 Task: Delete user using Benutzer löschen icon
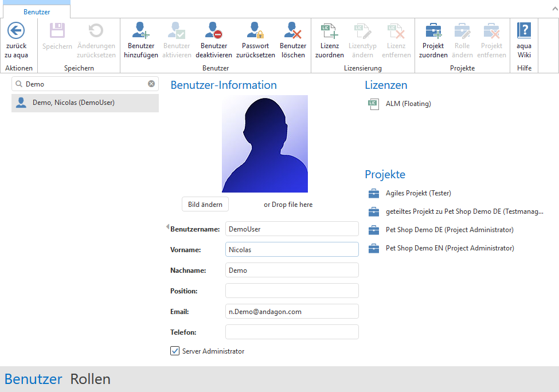[x=292, y=30]
